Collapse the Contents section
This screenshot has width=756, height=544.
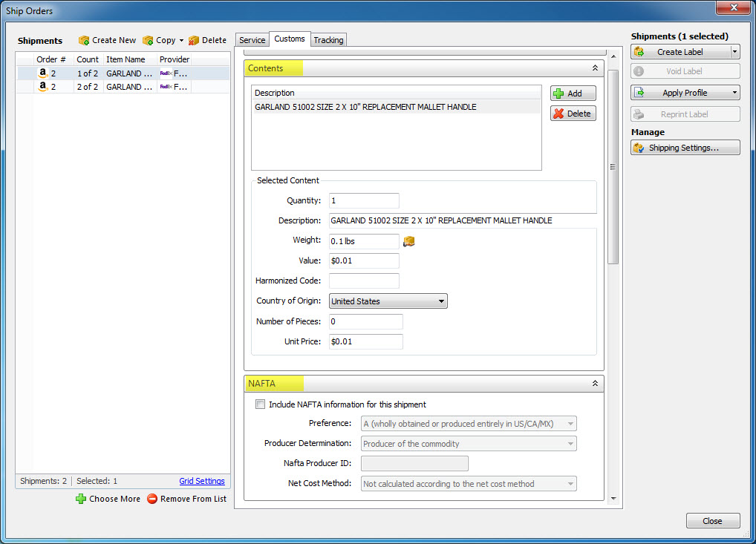[x=594, y=68]
